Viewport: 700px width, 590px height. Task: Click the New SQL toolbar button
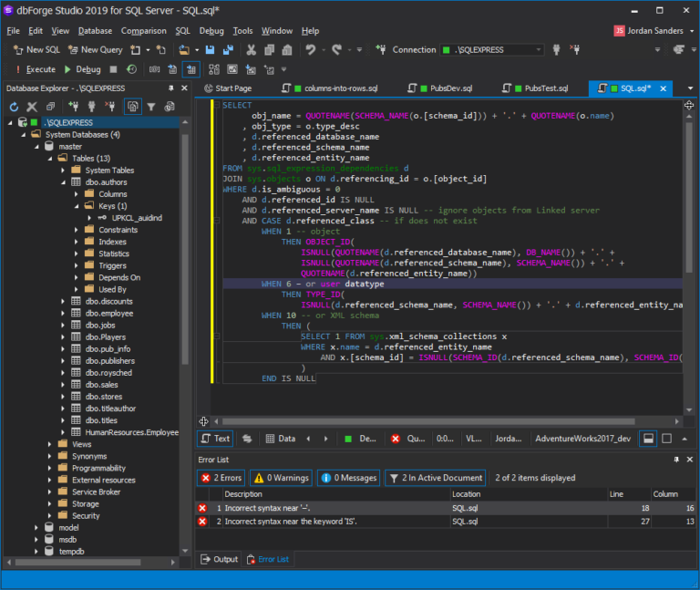[x=36, y=50]
